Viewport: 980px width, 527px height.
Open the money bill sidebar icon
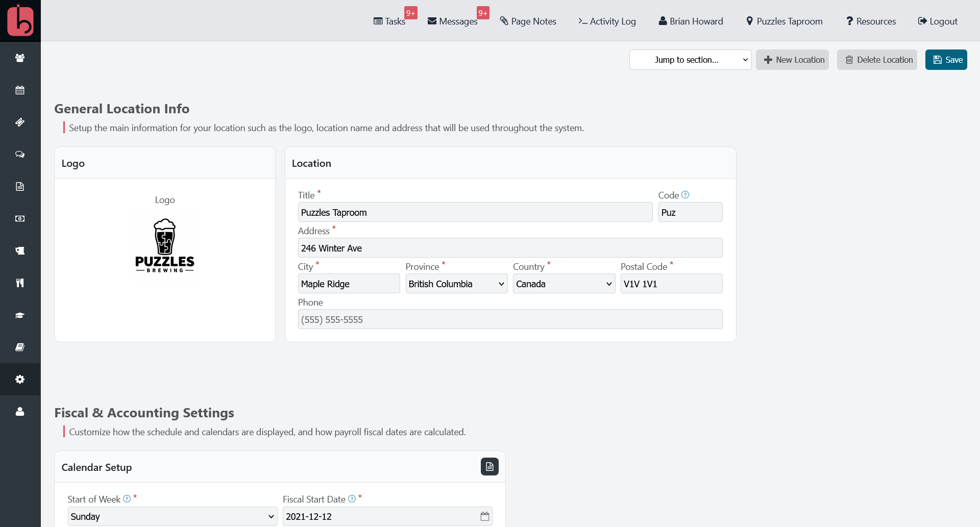tap(20, 218)
